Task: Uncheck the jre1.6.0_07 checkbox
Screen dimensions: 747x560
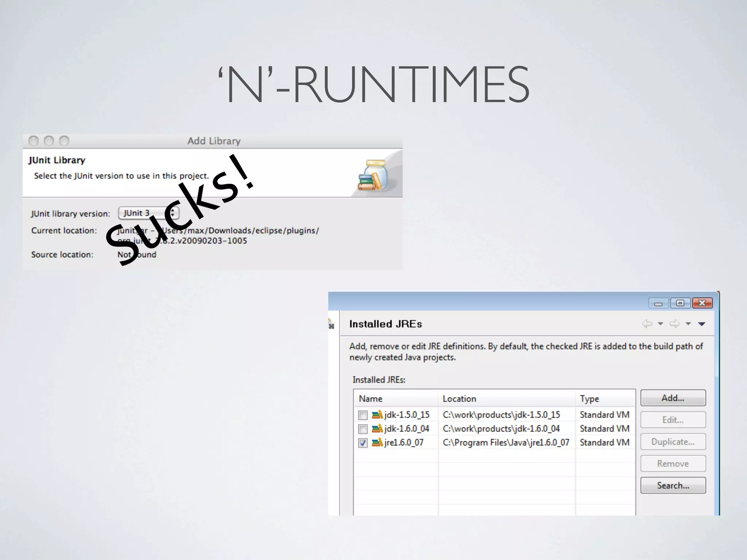Action: coord(363,443)
